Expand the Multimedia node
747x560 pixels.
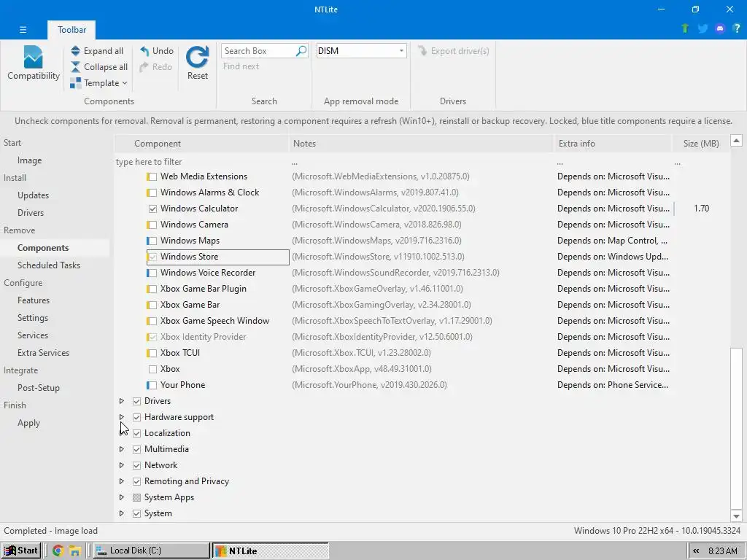122,449
